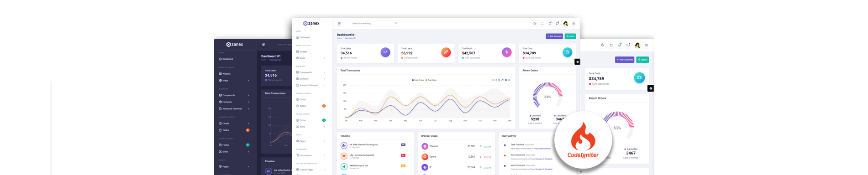Click the 56,992 Total Leads value
The image size is (868, 175).
pos(407,53)
